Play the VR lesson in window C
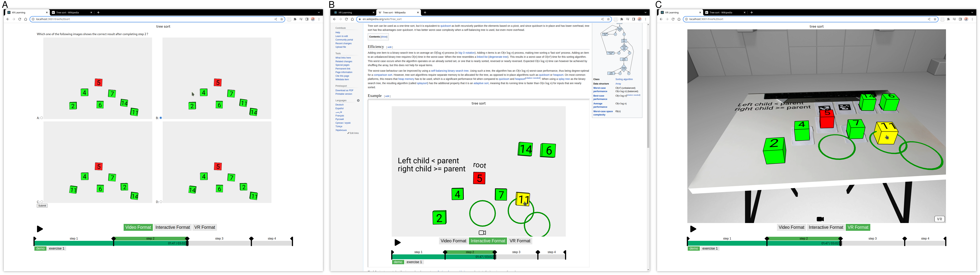This screenshot has height=275, width=980. click(693, 229)
